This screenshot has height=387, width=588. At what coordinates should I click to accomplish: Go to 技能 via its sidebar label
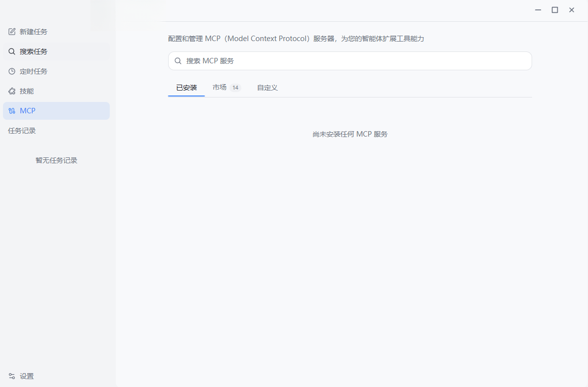click(x=27, y=91)
